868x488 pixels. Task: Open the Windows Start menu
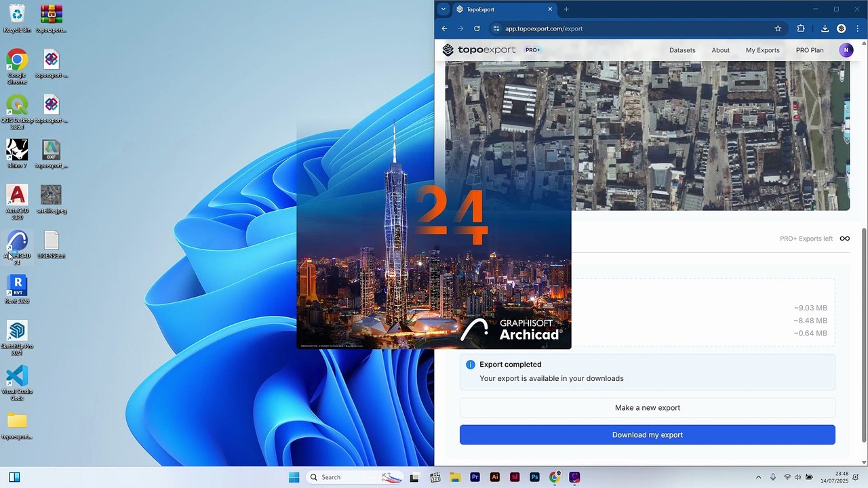pos(294,477)
